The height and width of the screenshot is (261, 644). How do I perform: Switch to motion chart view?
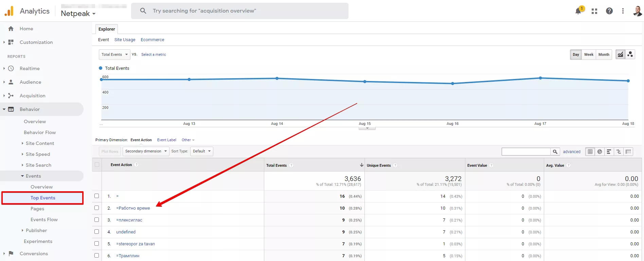pyautogui.click(x=630, y=54)
